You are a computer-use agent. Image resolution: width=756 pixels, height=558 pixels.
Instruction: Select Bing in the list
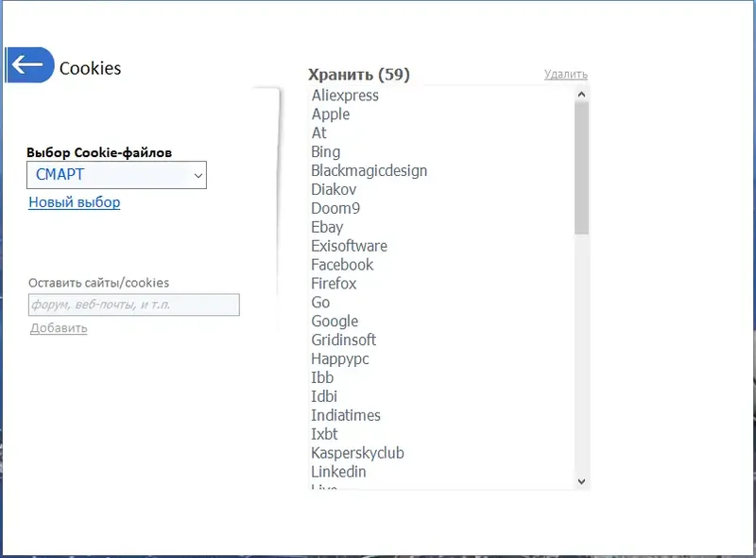click(x=325, y=152)
